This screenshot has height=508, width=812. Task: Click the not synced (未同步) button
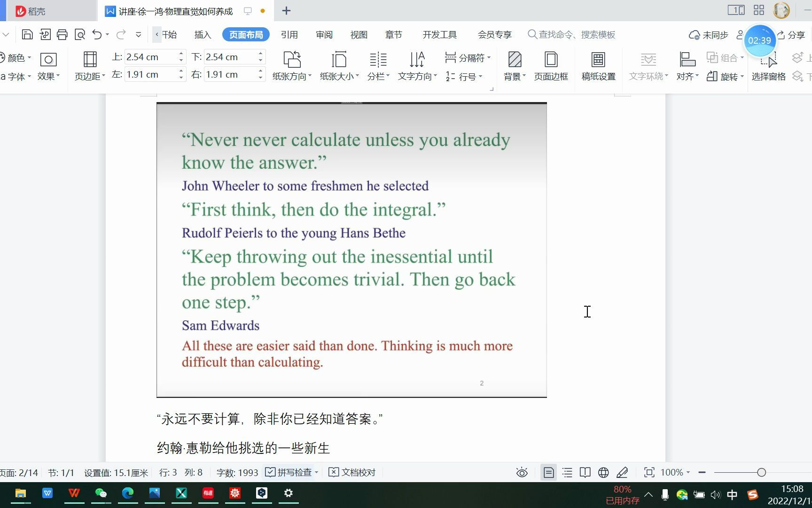(x=708, y=35)
